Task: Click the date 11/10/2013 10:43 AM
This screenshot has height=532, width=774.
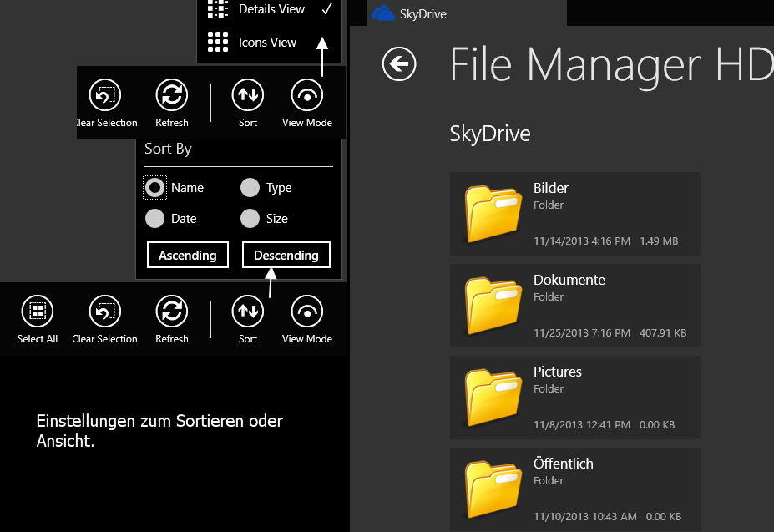Action: (585, 517)
